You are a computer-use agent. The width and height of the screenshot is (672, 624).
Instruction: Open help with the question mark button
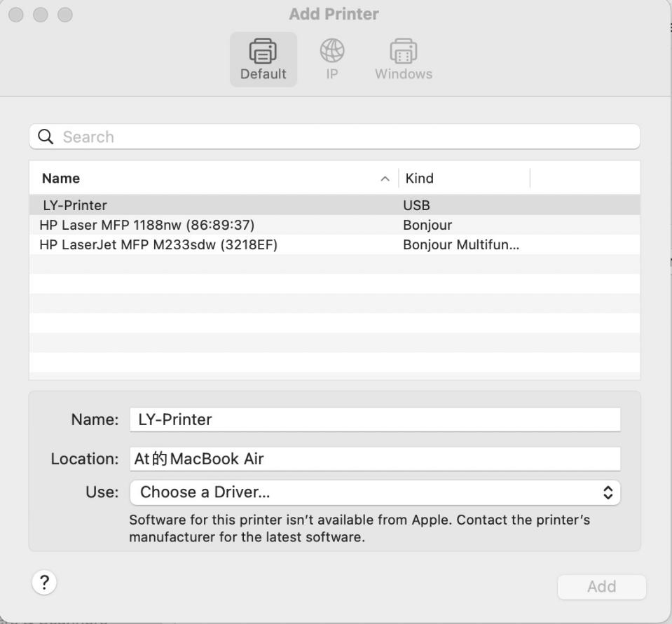tap(44, 582)
